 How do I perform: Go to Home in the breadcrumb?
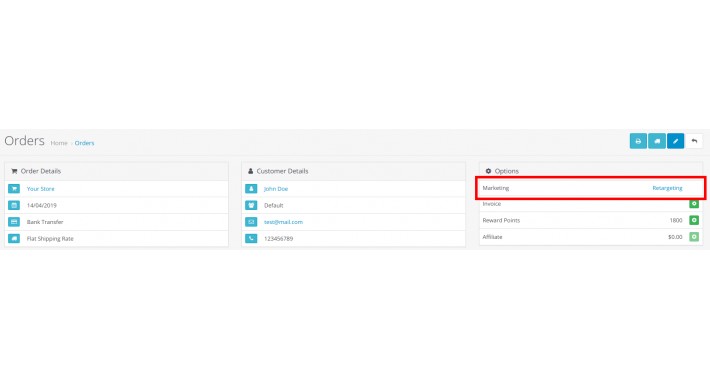point(59,143)
